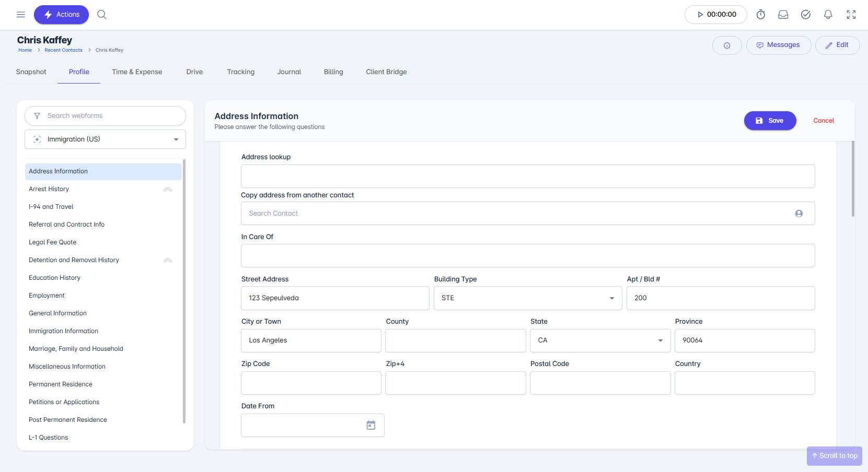
Task: Open the tasks checkmark icon
Action: click(806, 15)
